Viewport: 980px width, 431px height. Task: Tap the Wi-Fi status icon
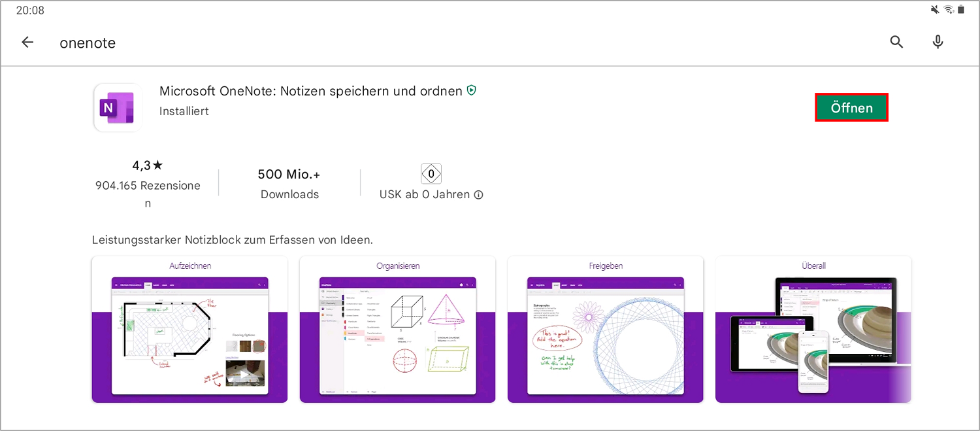point(949,10)
